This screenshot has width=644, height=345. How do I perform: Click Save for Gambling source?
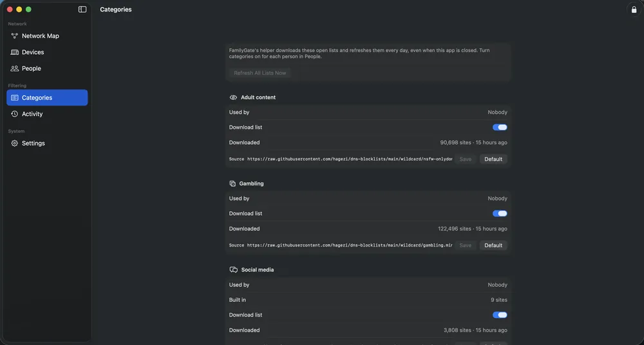[466, 245]
